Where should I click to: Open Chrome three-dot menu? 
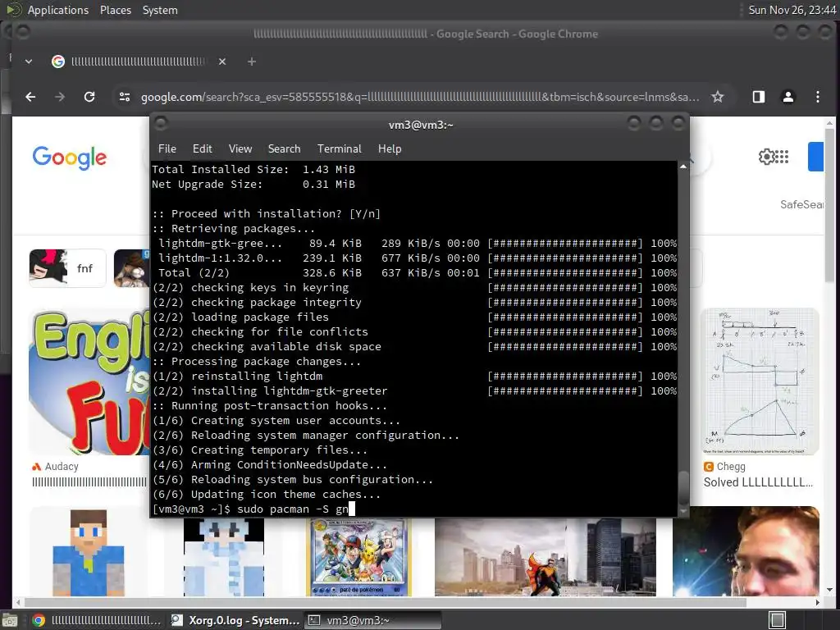coord(818,97)
